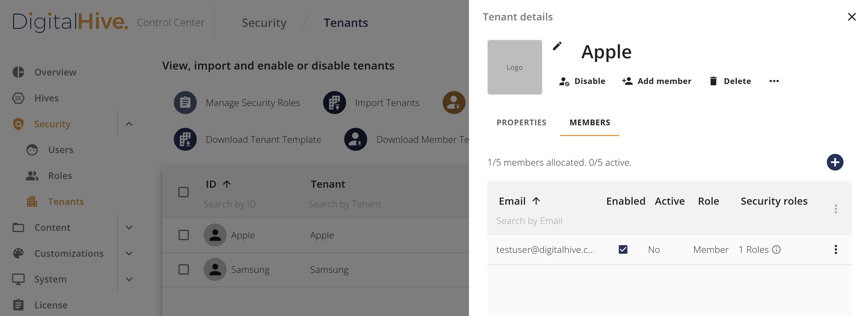Click the Download Tenant Template icon
868x316 pixels.
185,139
